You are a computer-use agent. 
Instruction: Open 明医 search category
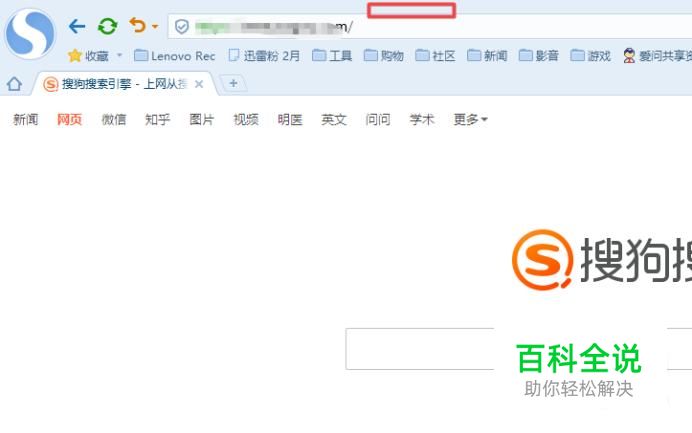point(290,119)
